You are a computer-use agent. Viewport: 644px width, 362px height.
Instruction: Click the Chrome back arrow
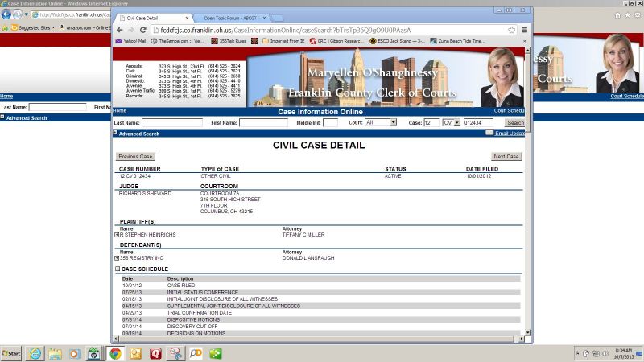(x=118, y=30)
